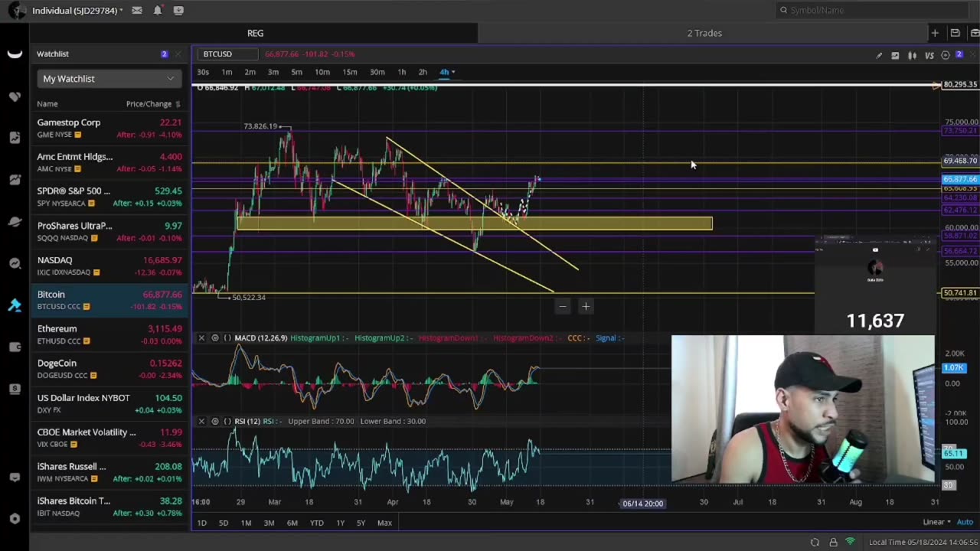Set chart range to YTD
The width and height of the screenshot is (980, 551).
pyautogui.click(x=317, y=523)
